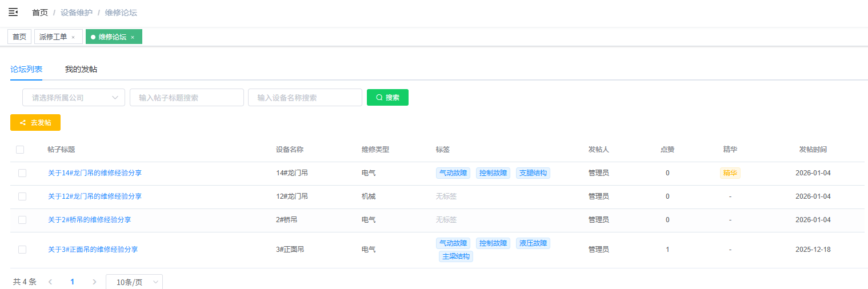The image size is (868, 289).
Task: Close the 维修论坛 tab
Action: click(133, 37)
